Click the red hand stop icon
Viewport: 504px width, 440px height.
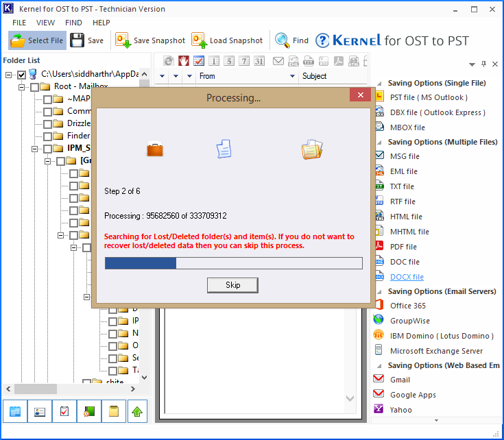tap(184, 61)
